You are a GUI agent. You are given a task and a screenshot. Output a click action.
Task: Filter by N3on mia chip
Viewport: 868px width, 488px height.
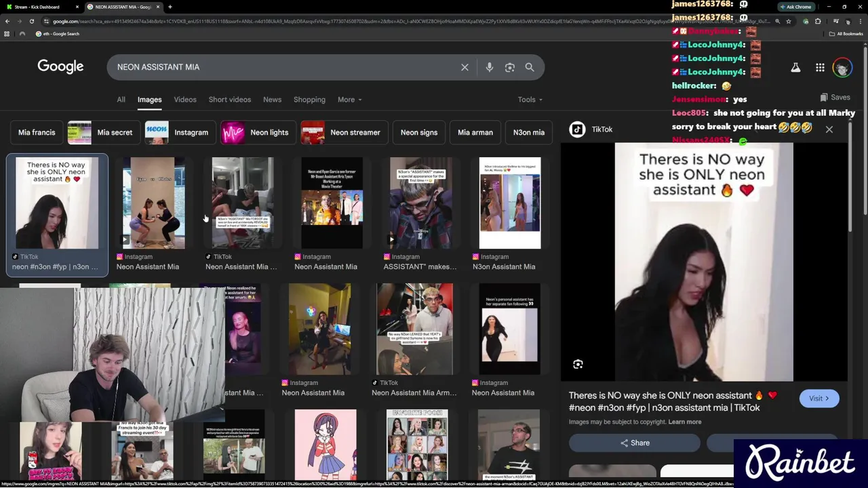click(x=528, y=132)
